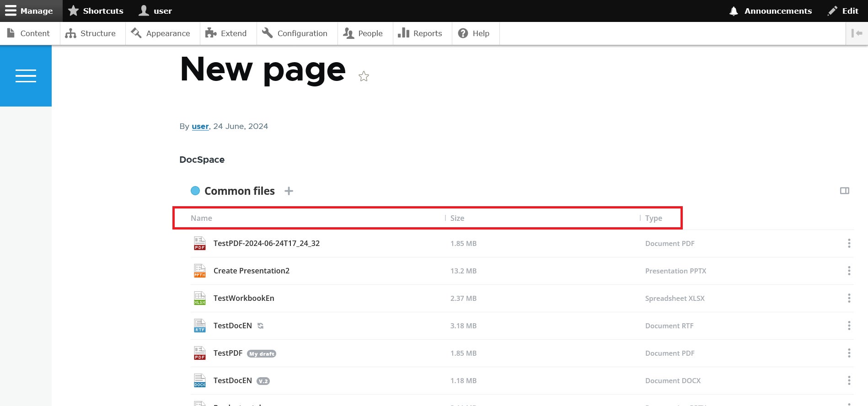The image size is (868, 406).
Task: Open the Reports admin menu
Action: [x=423, y=33]
